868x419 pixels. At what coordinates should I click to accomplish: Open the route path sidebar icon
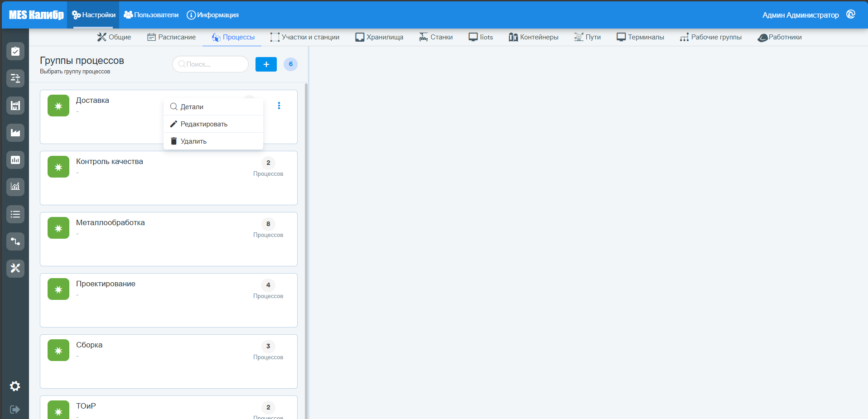coord(15,241)
